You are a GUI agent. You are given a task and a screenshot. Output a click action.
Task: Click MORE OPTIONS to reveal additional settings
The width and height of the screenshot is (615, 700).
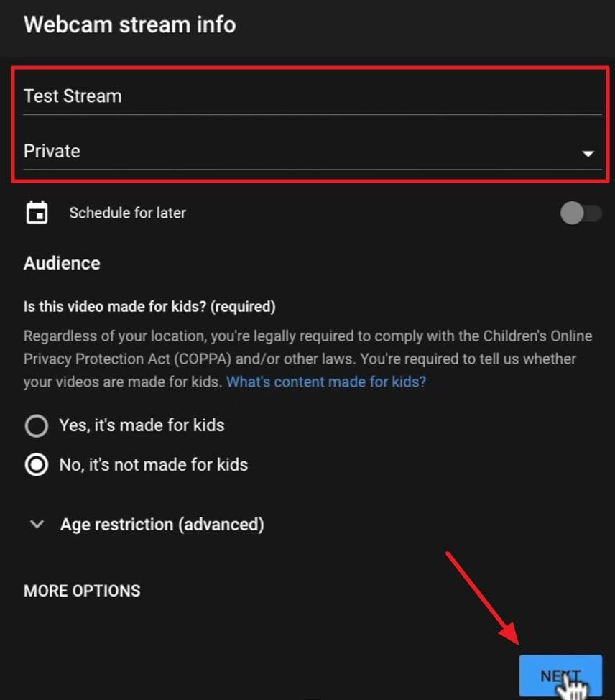click(81, 591)
